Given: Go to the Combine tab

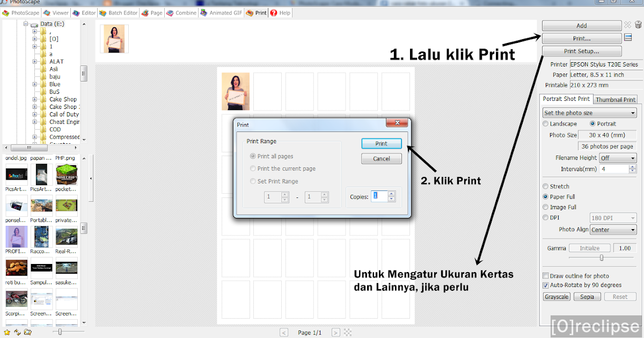Looking at the screenshot, I should tap(181, 13).
